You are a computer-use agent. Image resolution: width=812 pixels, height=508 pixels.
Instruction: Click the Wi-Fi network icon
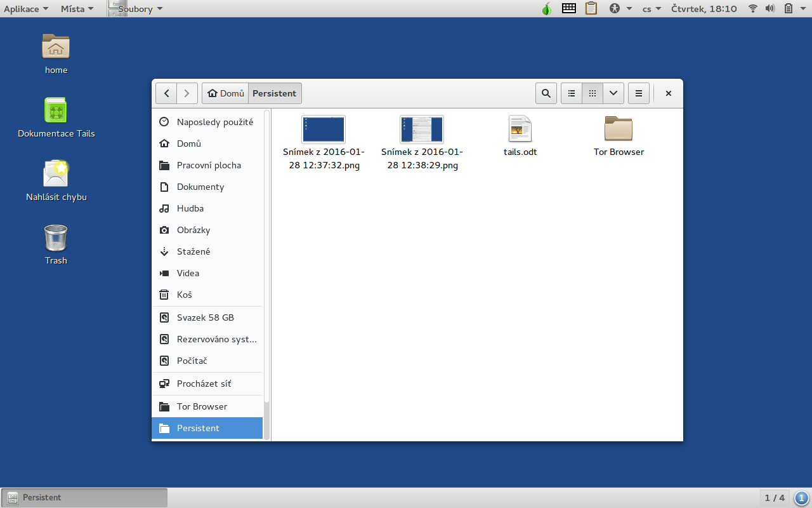(x=753, y=9)
